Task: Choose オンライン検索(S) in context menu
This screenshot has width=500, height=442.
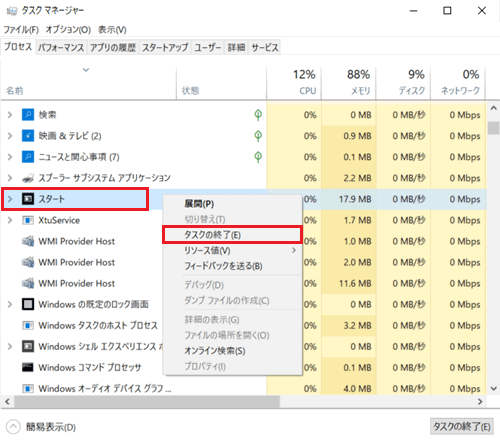Action: (233, 351)
